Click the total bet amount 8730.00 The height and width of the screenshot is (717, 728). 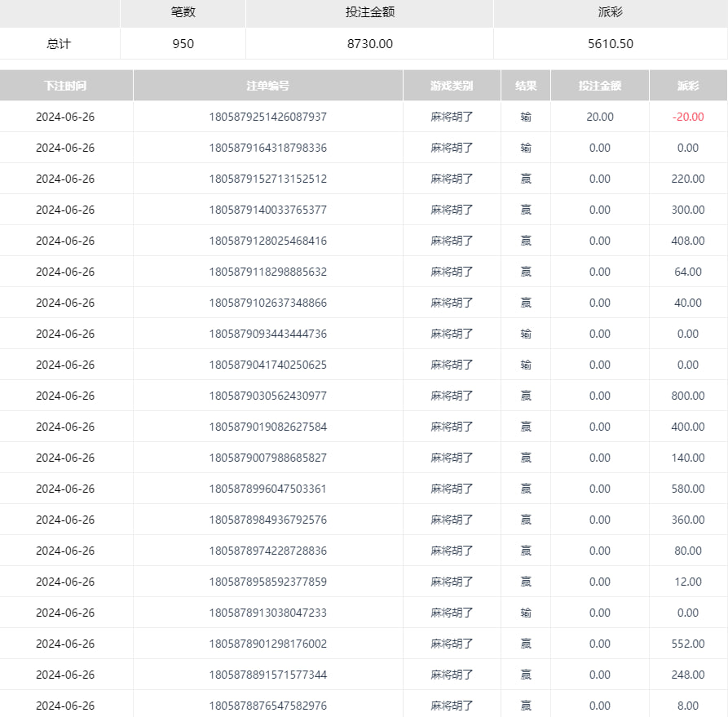click(x=369, y=44)
